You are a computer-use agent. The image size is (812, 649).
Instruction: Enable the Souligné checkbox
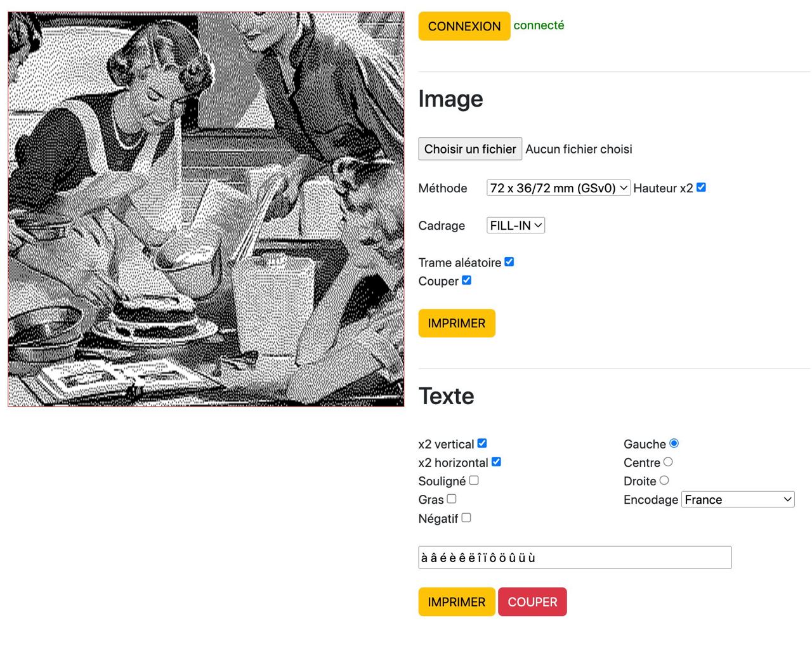474,480
